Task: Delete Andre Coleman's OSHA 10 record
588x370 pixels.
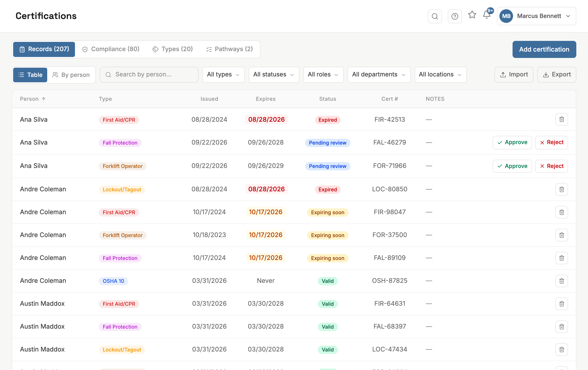Action: tap(561, 281)
